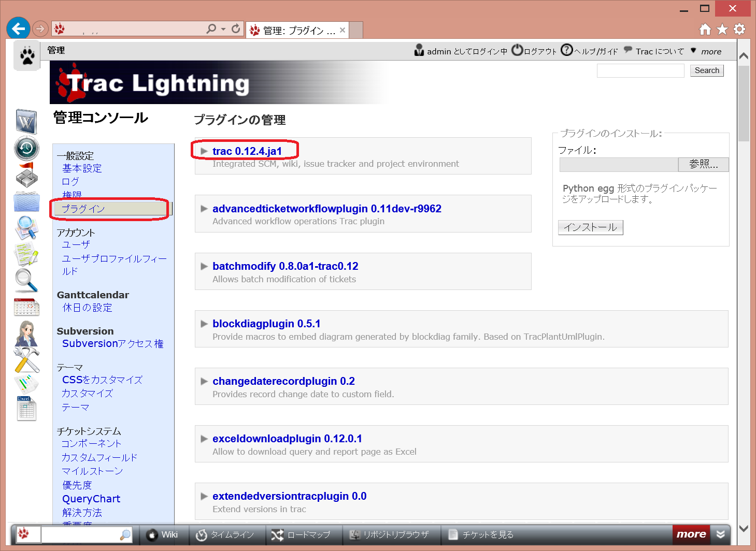Open the more chevron in the bottom bar

click(x=721, y=534)
